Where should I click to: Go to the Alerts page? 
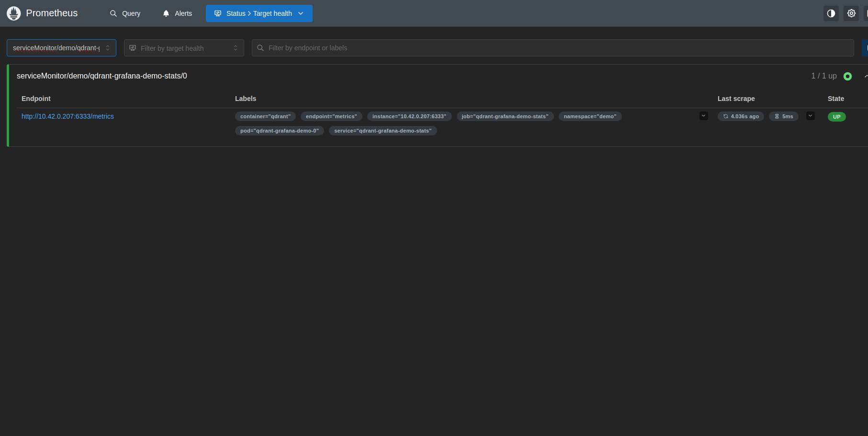point(178,13)
